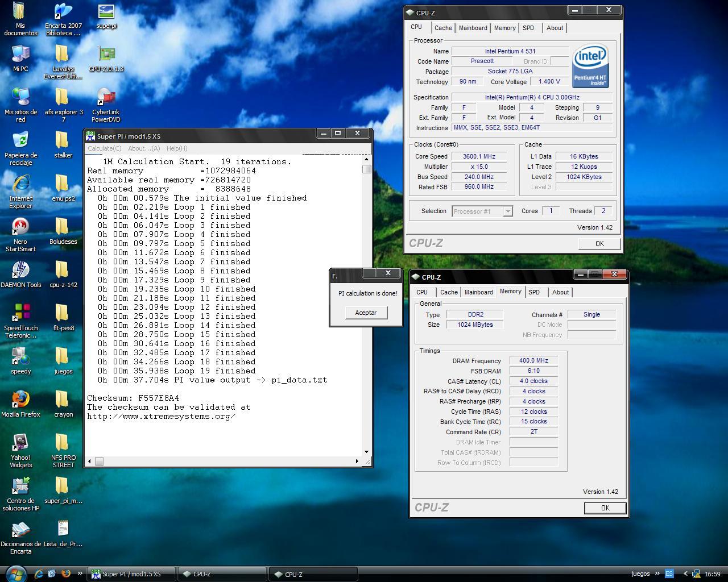Screen dimensions: 728x582
Task: Select the DRAM Frequency 400.0 MHz value
Action: (533, 360)
